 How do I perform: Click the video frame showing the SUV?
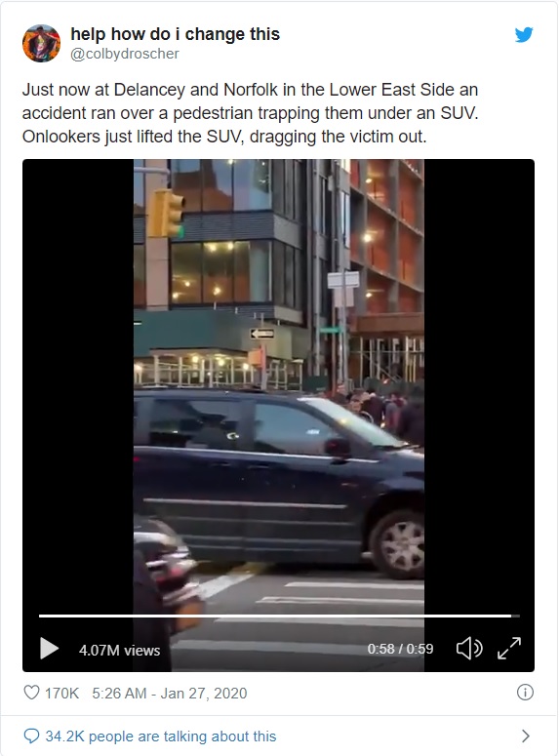[x=279, y=385]
